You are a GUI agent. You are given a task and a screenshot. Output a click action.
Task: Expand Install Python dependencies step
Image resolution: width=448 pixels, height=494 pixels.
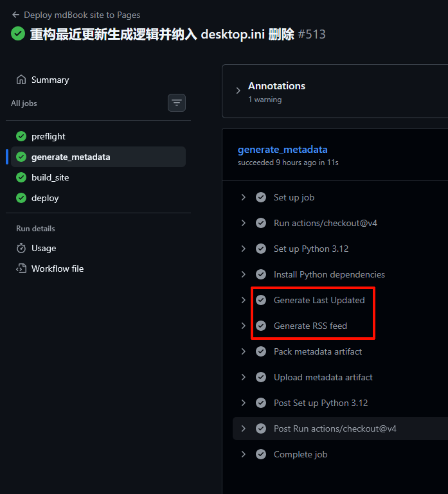pyautogui.click(x=243, y=274)
